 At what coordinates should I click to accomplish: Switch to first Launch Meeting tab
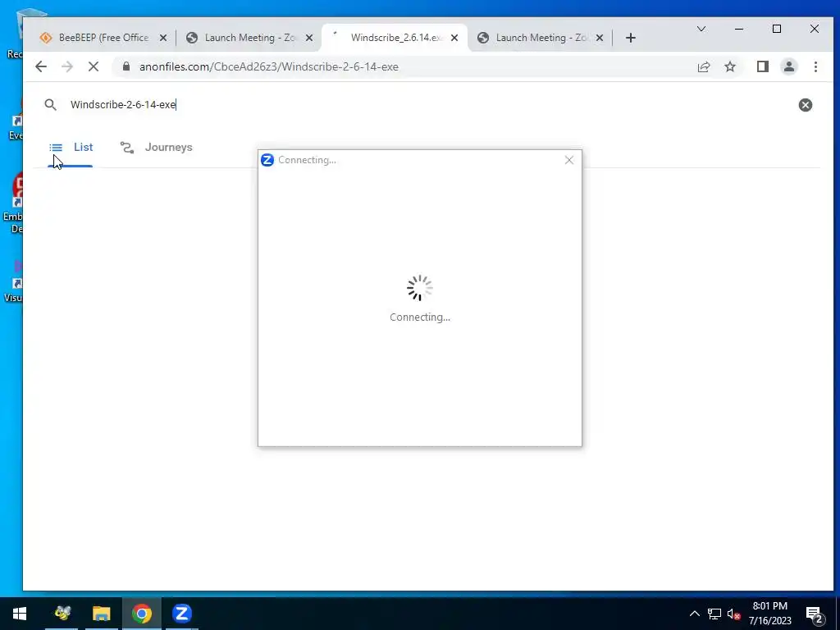coord(249,38)
